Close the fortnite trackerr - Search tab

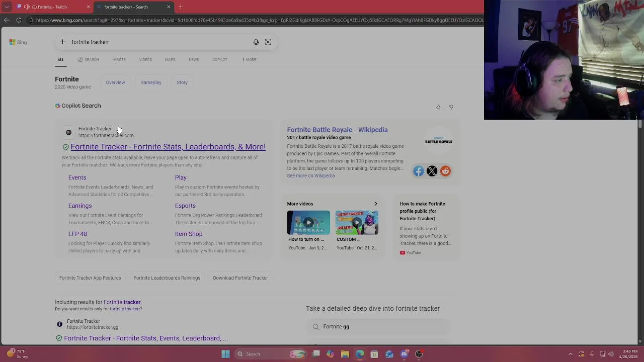point(169,7)
